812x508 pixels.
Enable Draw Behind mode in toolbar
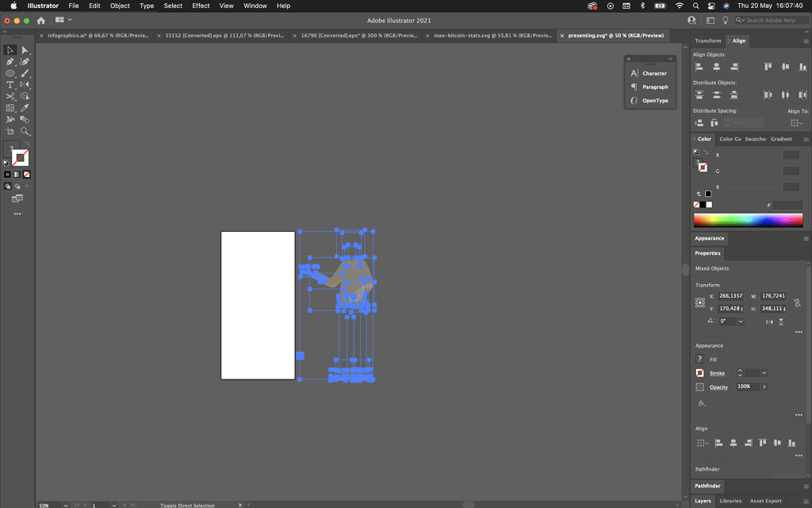tap(17, 186)
